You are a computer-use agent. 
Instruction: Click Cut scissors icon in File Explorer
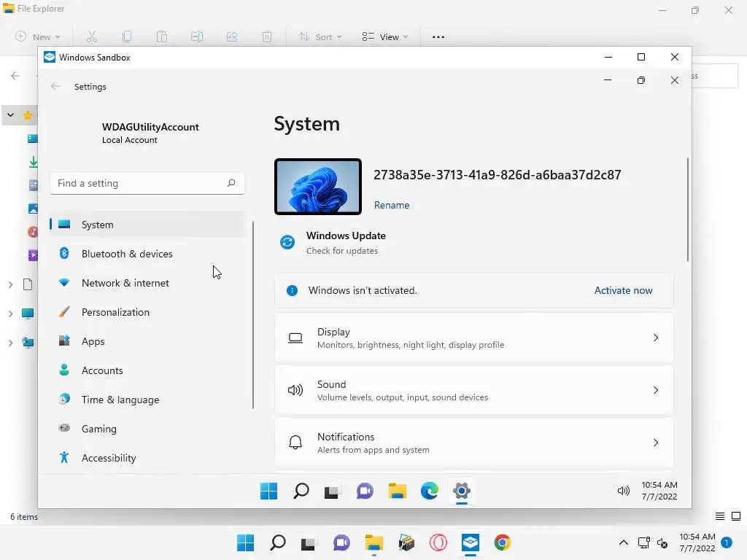tap(91, 36)
